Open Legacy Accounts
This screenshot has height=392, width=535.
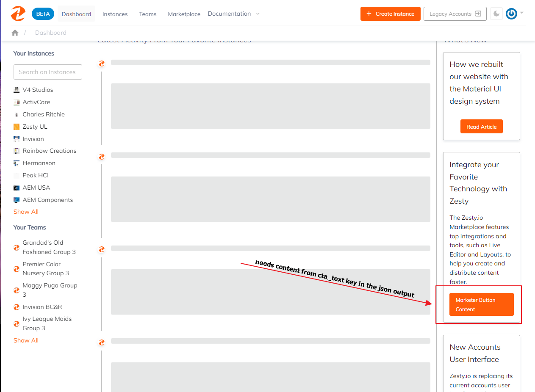pyautogui.click(x=455, y=13)
